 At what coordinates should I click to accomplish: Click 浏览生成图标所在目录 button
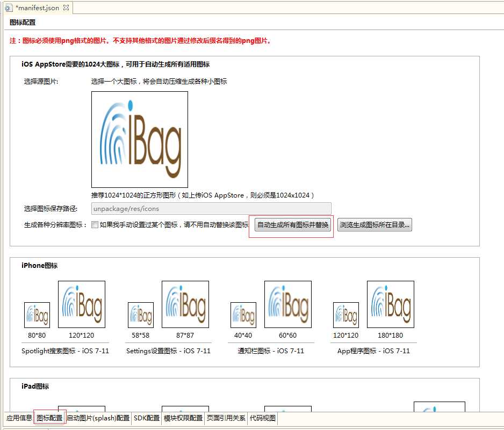coord(375,225)
